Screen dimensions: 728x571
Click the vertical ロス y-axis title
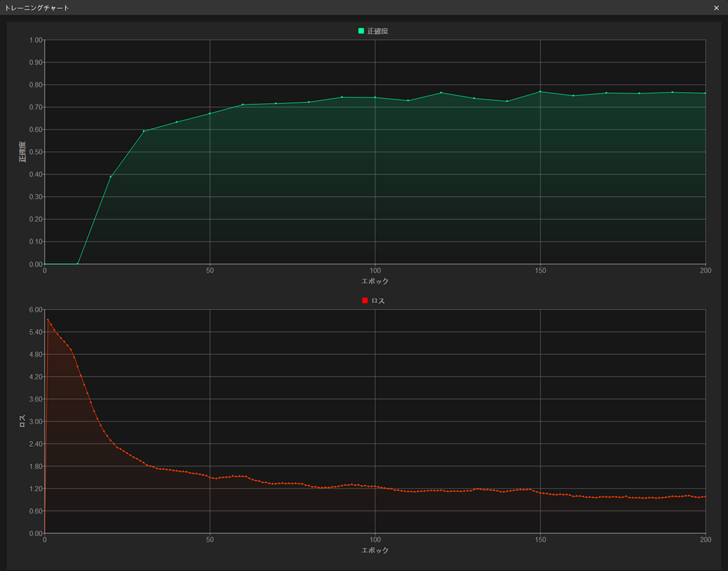point(23,421)
